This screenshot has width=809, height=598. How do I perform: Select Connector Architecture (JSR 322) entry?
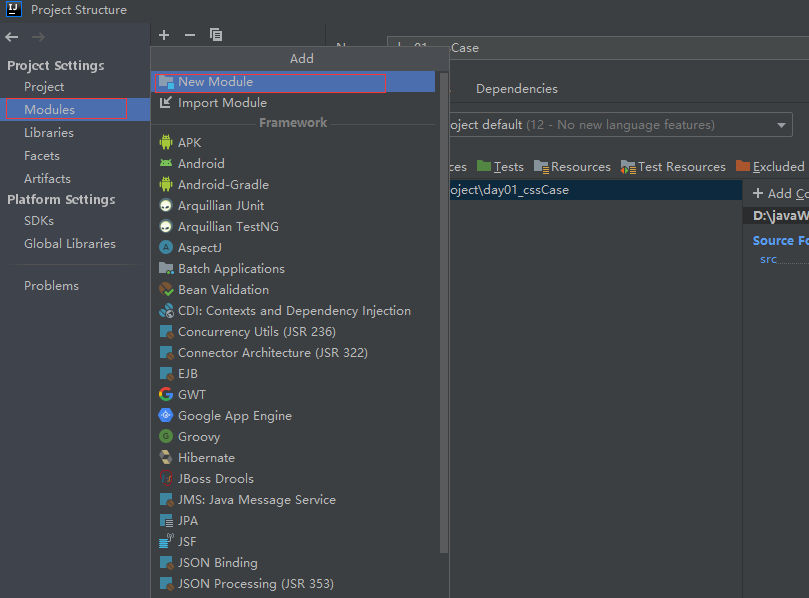coord(295,352)
